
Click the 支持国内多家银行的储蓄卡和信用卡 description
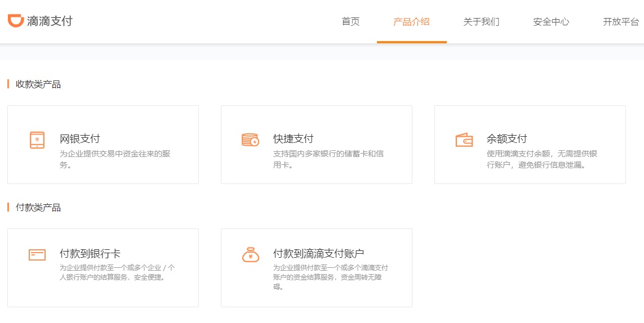328,160
